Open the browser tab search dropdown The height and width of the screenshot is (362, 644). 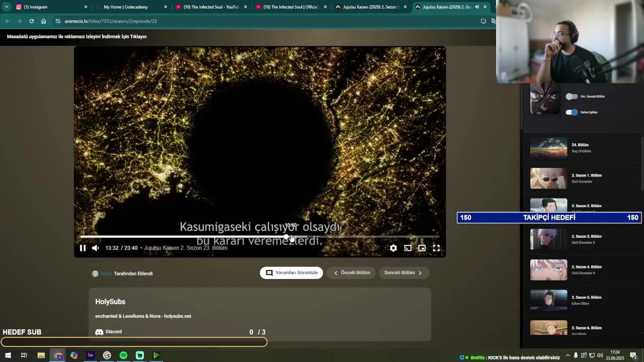pyautogui.click(x=6, y=7)
